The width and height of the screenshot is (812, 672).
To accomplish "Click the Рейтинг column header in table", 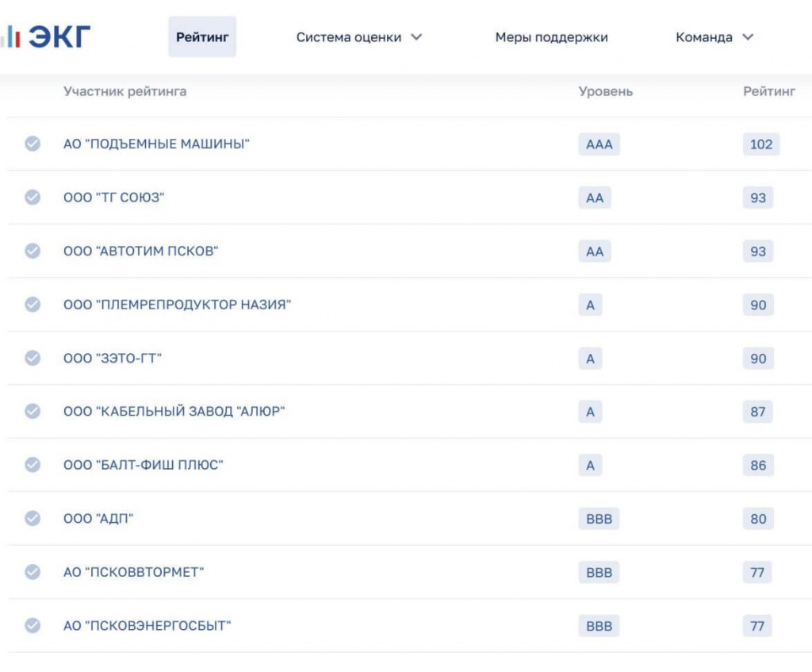I will point(769,91).
